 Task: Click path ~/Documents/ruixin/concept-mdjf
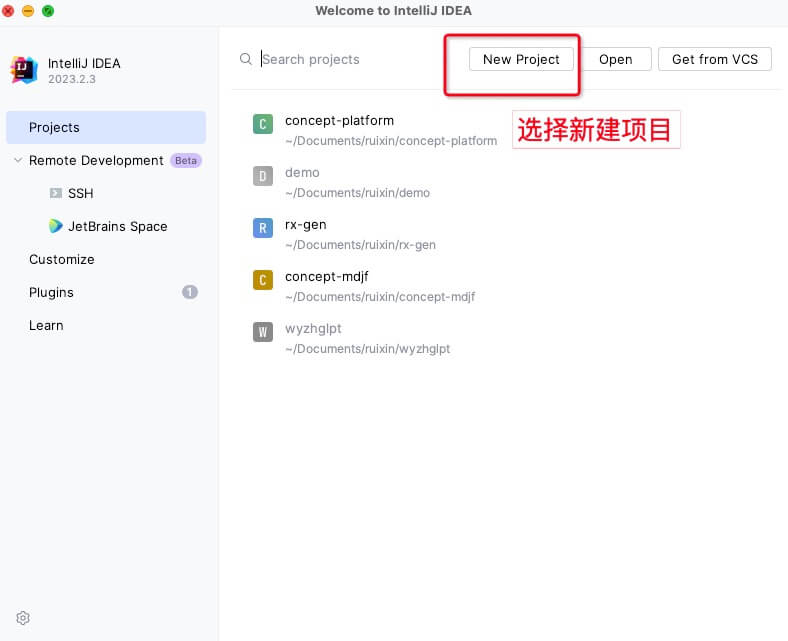(380, 297)
